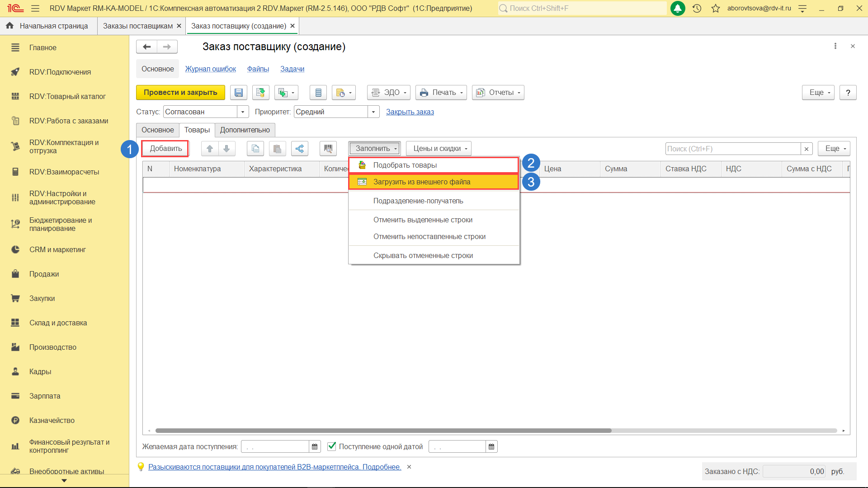Click the copy rows icon
Image resolution: width=868 pixels, height=488 pixels.
(255, 149)
